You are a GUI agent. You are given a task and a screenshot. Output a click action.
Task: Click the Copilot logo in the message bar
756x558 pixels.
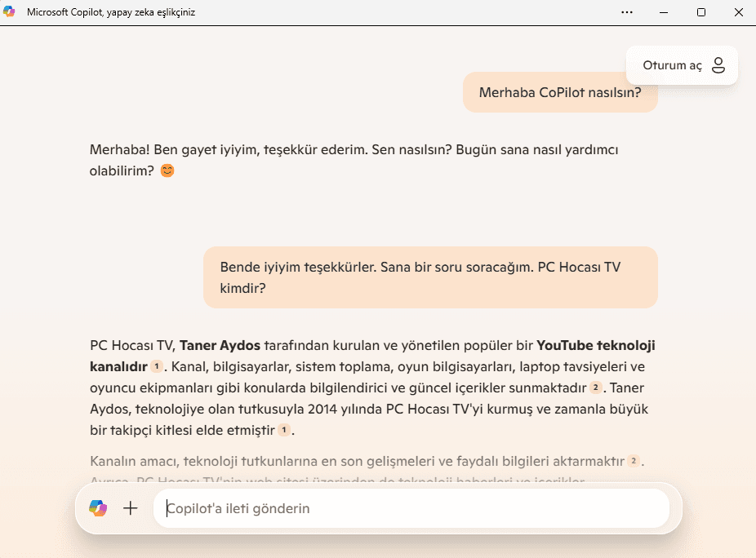[x=98, y=508]
